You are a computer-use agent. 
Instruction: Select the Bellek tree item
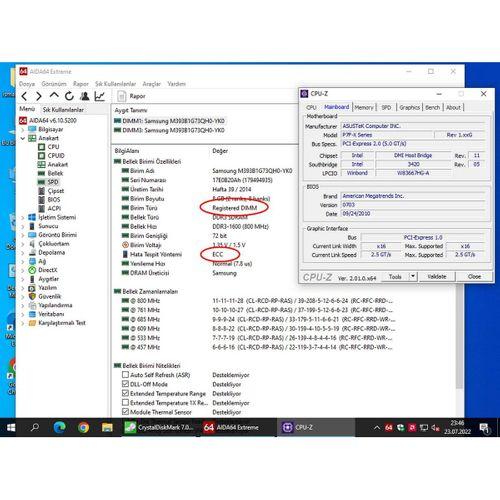(55, 173)
